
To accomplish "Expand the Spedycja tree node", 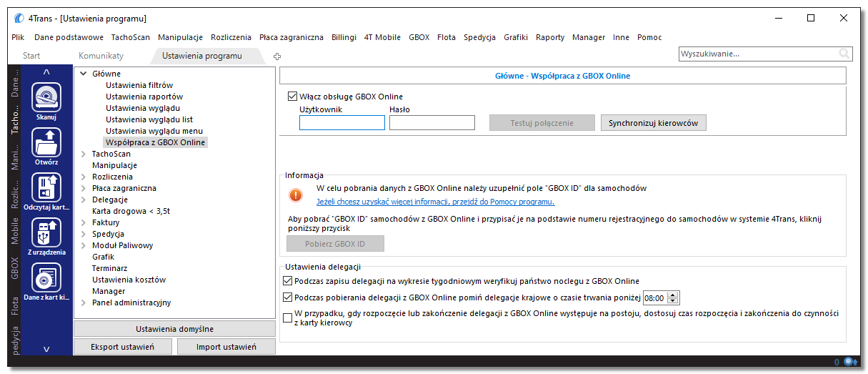I will [x=84, y=234].
